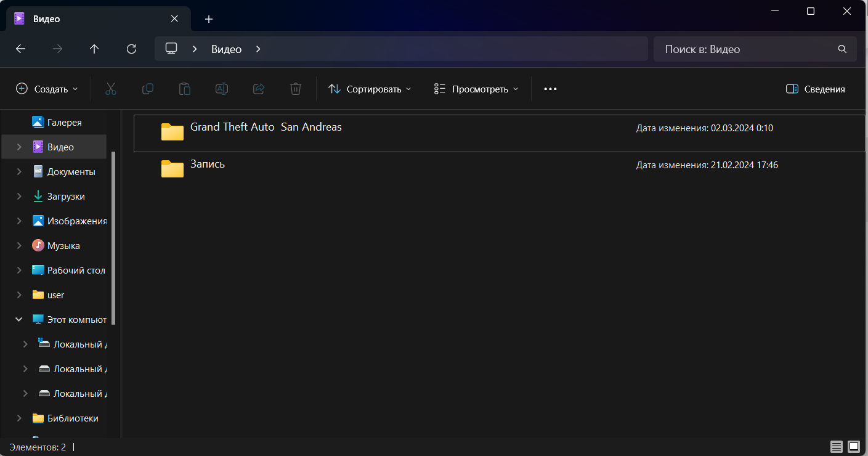Click the Delete trash can icon

pos(296,89)
